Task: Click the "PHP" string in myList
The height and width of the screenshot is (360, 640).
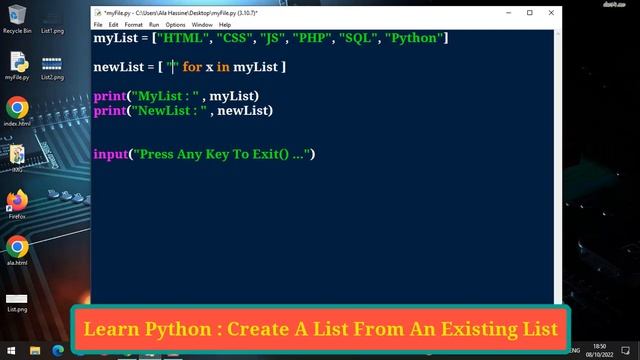Action: click(312, 38)
